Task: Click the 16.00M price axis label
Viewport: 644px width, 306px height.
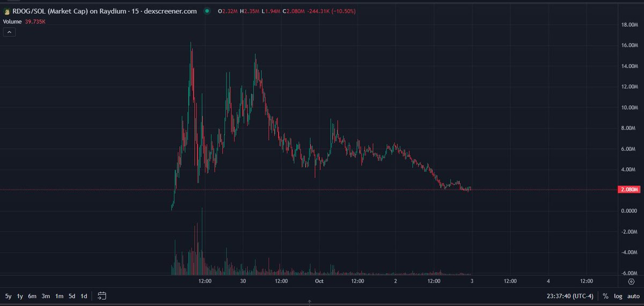Action: (x=629, y=46)
